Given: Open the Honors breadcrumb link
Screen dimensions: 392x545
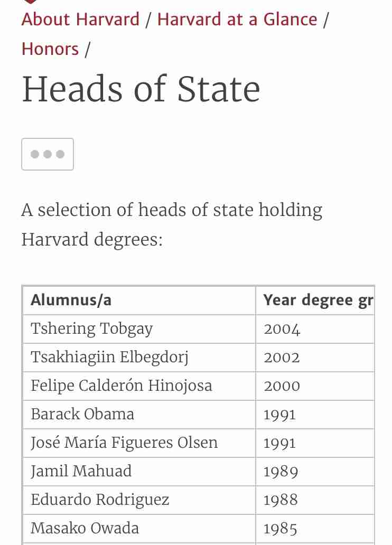Looking at the screenshot, I should tap(50, 49).
